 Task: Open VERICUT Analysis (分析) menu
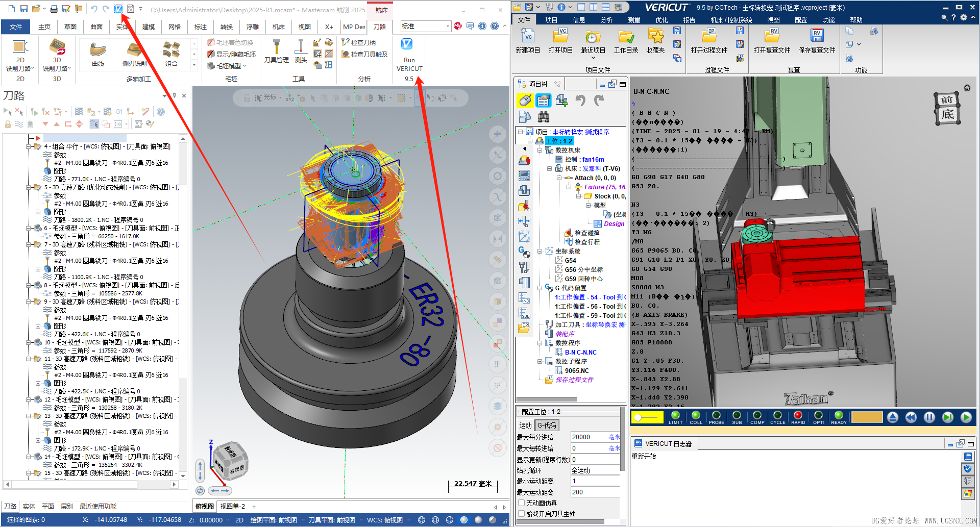606,20
